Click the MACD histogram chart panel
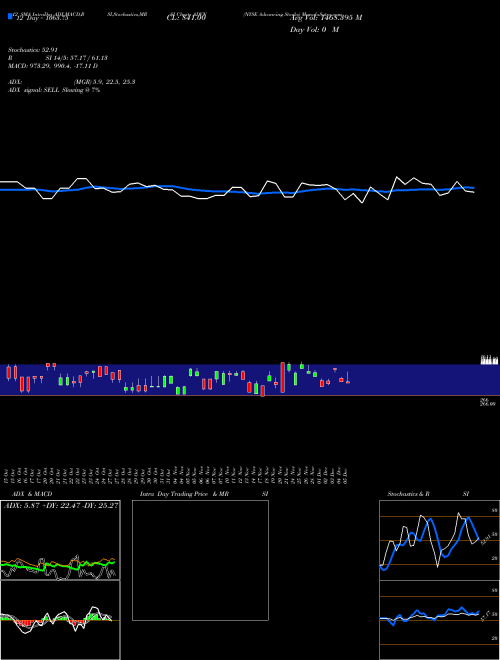 pos(60,620)
